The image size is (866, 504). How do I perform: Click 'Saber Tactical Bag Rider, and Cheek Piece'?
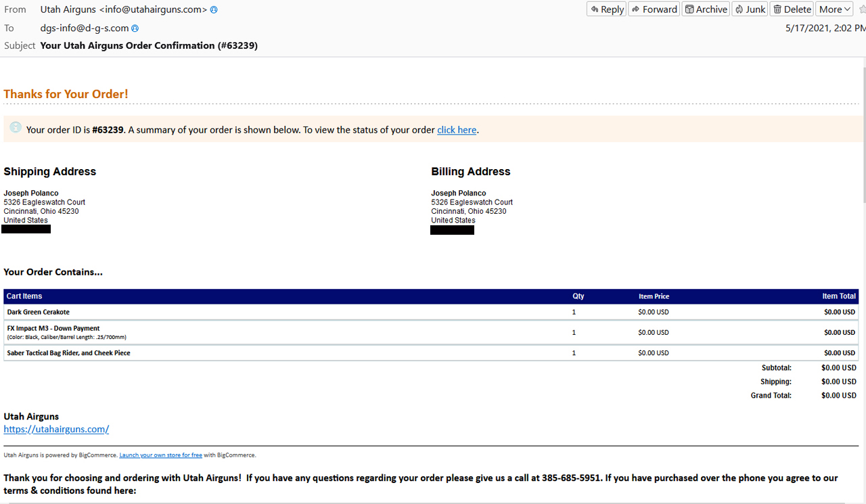click(68, 353)
